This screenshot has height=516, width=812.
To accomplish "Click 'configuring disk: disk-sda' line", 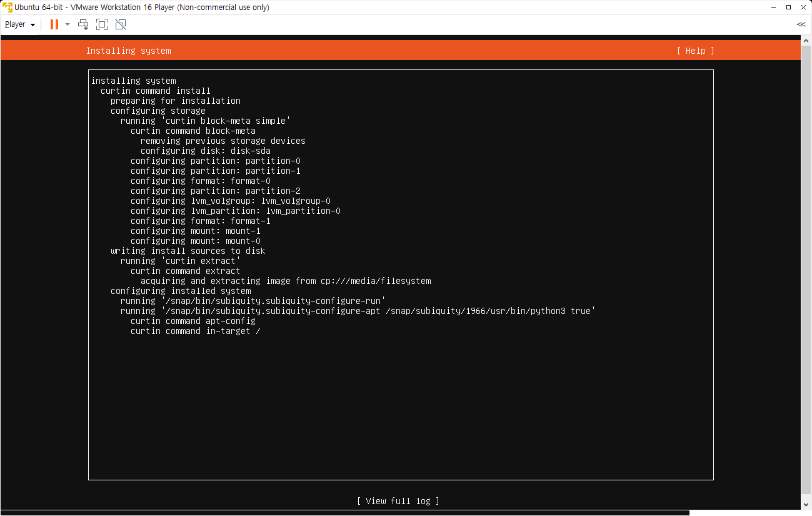I will [206, 151].
